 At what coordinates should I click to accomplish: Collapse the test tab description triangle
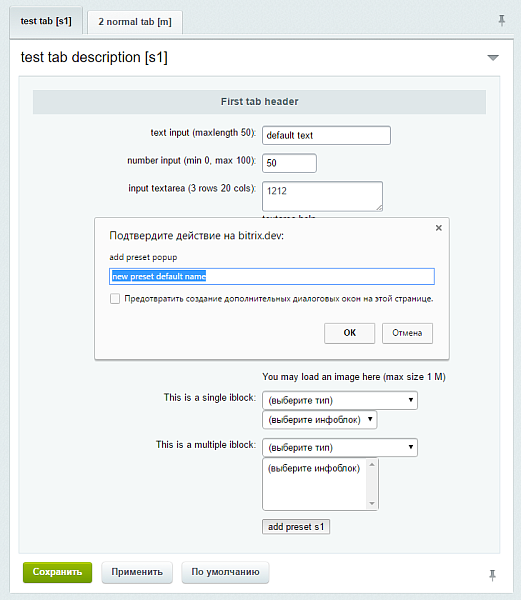point(493,58)
